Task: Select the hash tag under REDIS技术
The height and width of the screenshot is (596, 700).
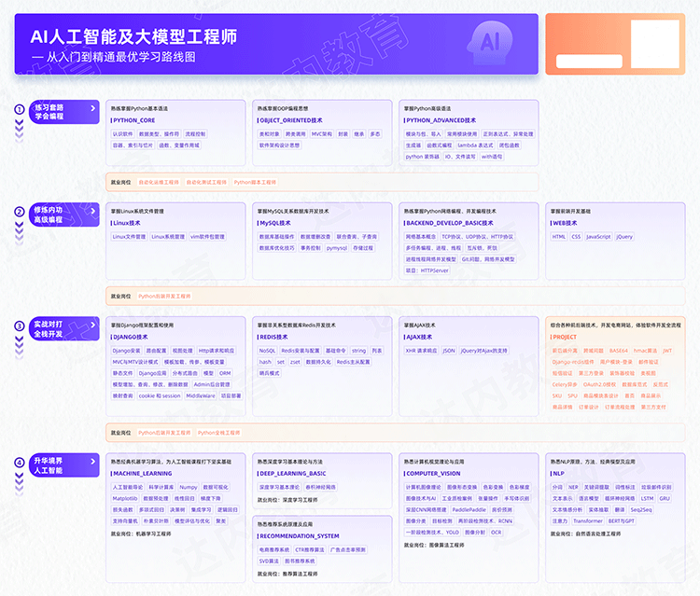Action: point(265,362)
